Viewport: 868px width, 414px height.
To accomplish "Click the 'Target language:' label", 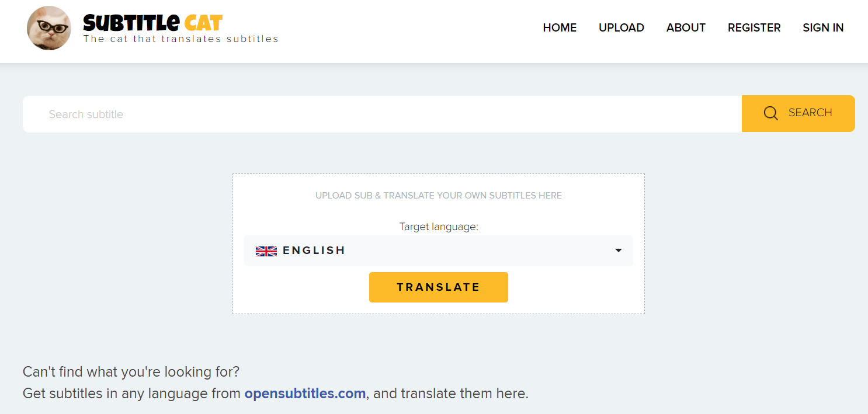I will click(x=438, y=227).
